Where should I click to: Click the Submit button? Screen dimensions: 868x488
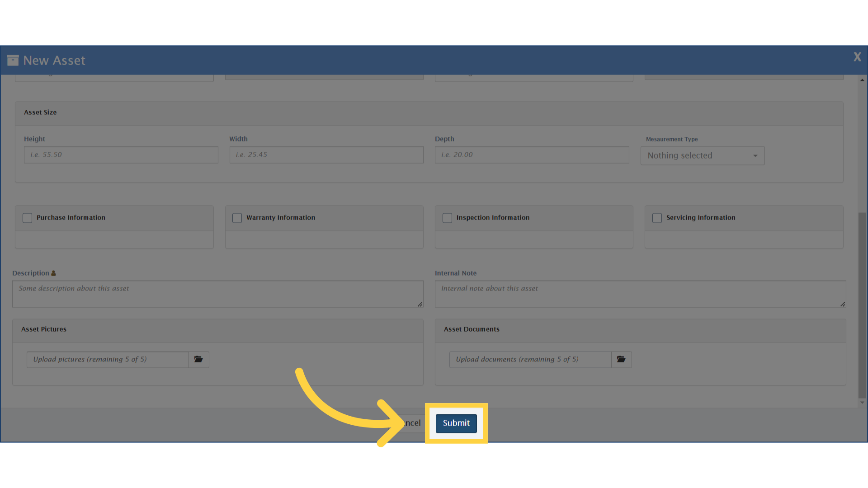click(x=455, y=423)
